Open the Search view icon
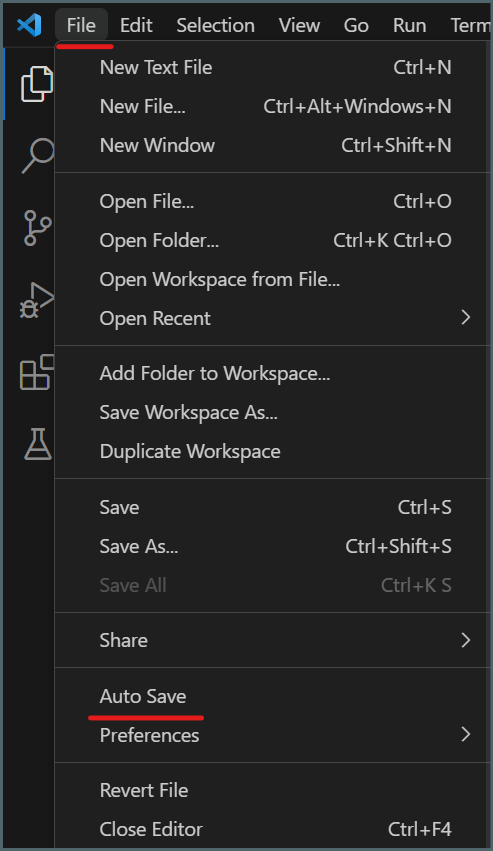Image resolution: width=493 pixels, height=851 pixels. (x=37, y=156)
